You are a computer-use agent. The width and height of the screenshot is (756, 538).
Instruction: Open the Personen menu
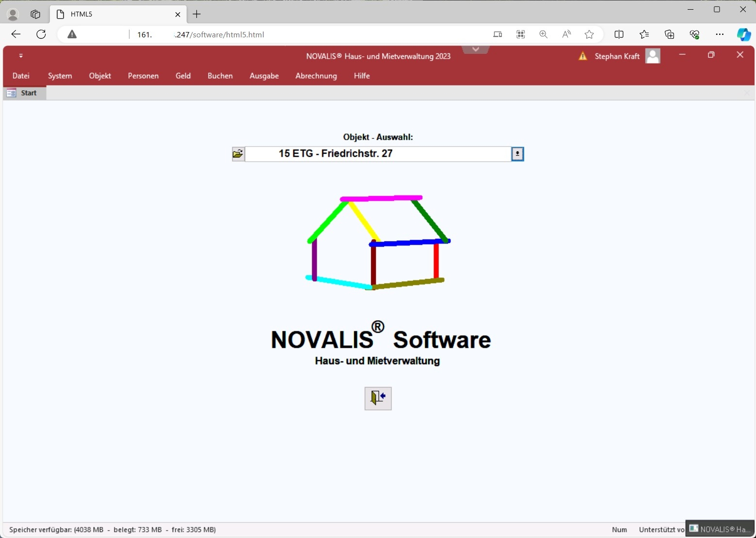click(143, 76)
